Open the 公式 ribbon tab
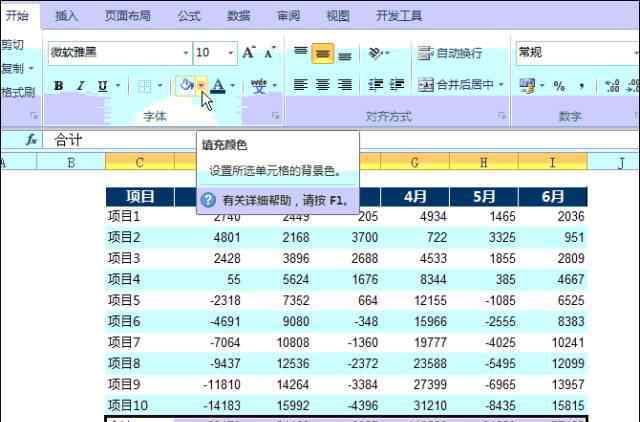640x422 pixels. [188, 16]
